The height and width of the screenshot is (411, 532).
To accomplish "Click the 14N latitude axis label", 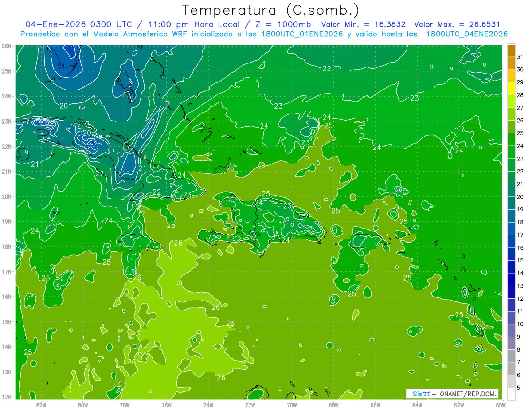I will click(7, 347).
